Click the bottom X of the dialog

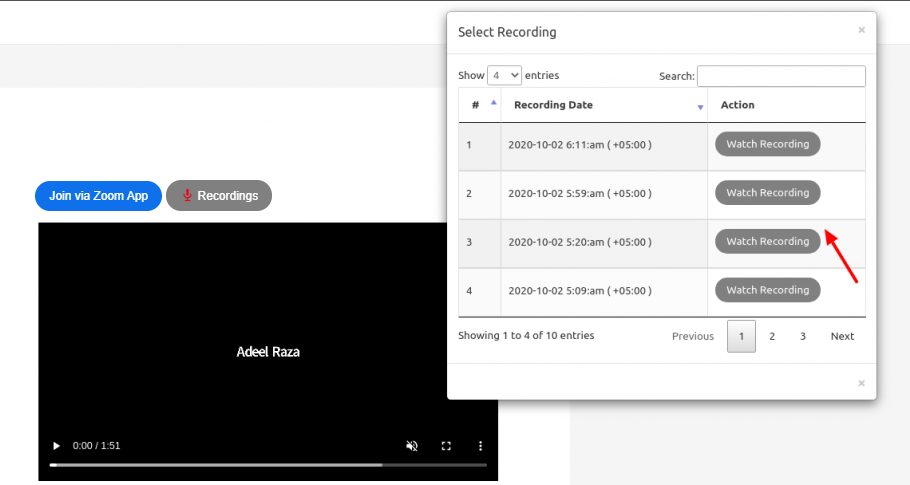(861, 383)
